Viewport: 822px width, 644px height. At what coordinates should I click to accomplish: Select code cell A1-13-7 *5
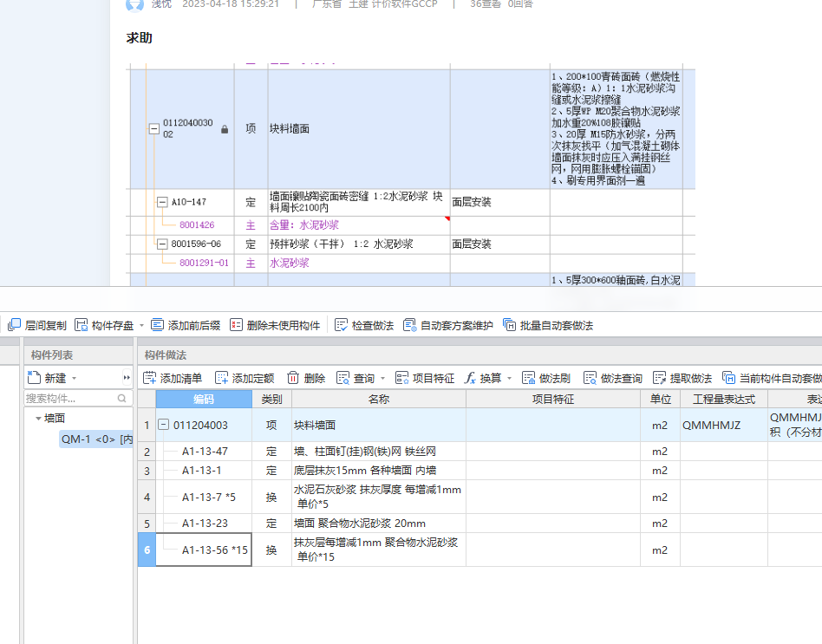[x=204, y=497]
